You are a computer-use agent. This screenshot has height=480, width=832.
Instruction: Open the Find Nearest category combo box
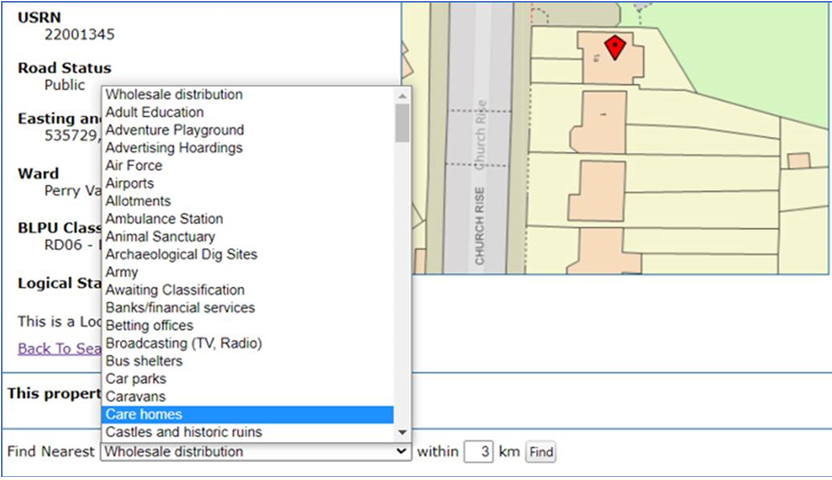coord(256,452)
